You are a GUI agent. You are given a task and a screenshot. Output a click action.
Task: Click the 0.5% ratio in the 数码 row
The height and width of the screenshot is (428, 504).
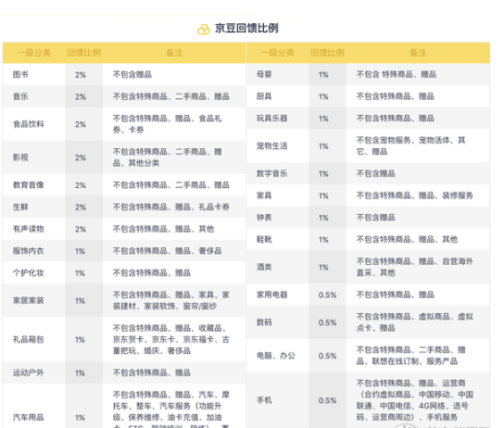[x=328, y=322]
